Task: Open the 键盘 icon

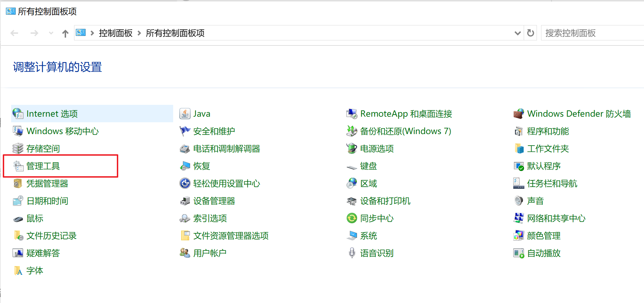Action: (352, 167)
